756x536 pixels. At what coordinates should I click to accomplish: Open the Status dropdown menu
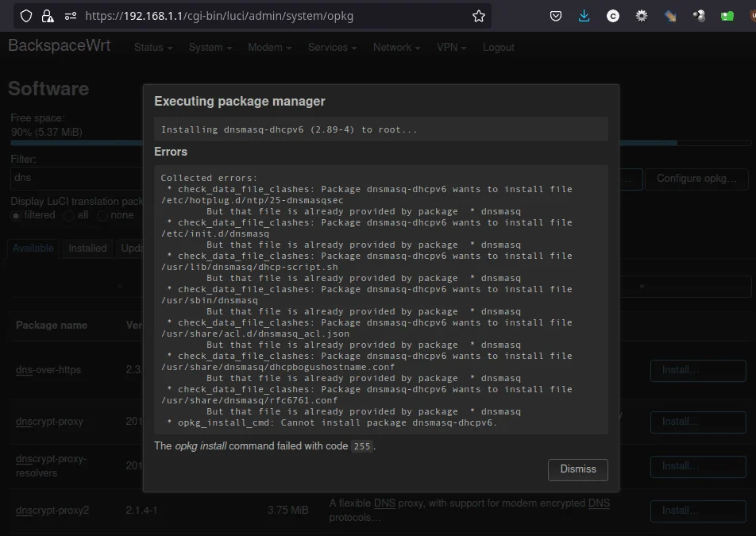point(152,47)
